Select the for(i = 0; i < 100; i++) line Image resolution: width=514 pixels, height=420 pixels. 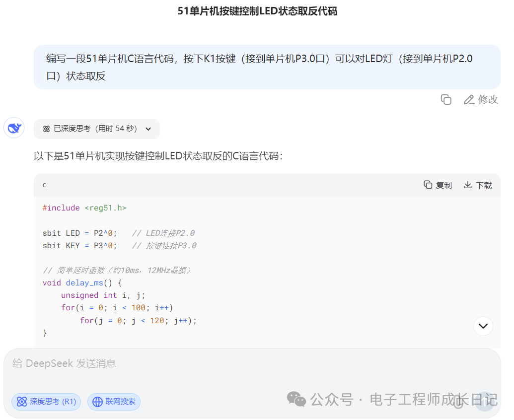pyautogui.click(x=117, y=308)
